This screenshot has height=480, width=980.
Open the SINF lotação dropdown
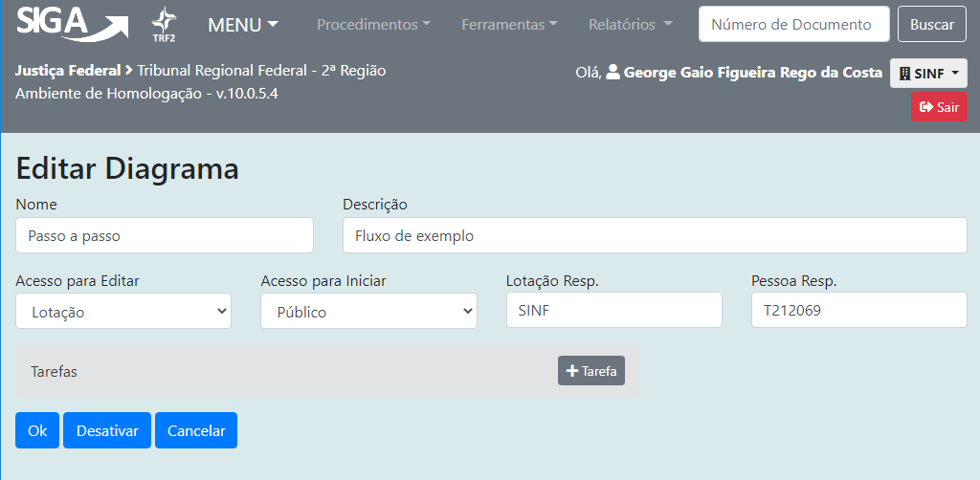927,74
